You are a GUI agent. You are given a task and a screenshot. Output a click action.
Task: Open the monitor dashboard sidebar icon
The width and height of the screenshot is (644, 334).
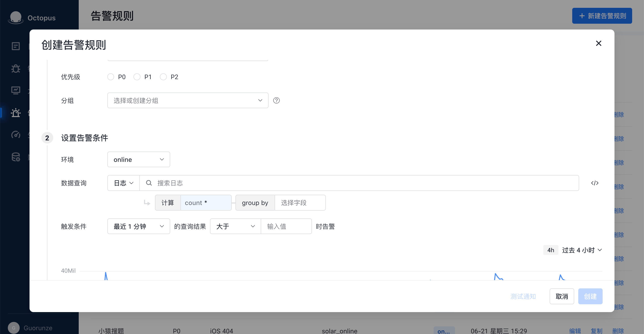click(16, 91)
